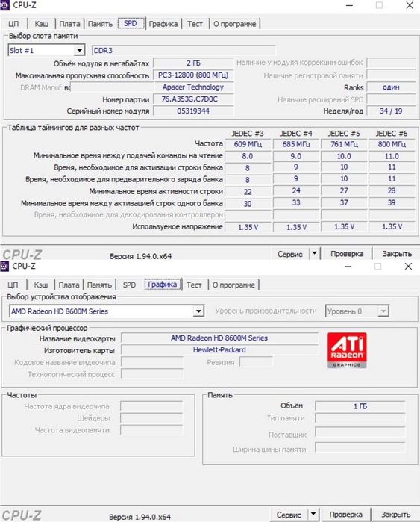Click the JEDEC #4 column header

[x=296, y=134]
